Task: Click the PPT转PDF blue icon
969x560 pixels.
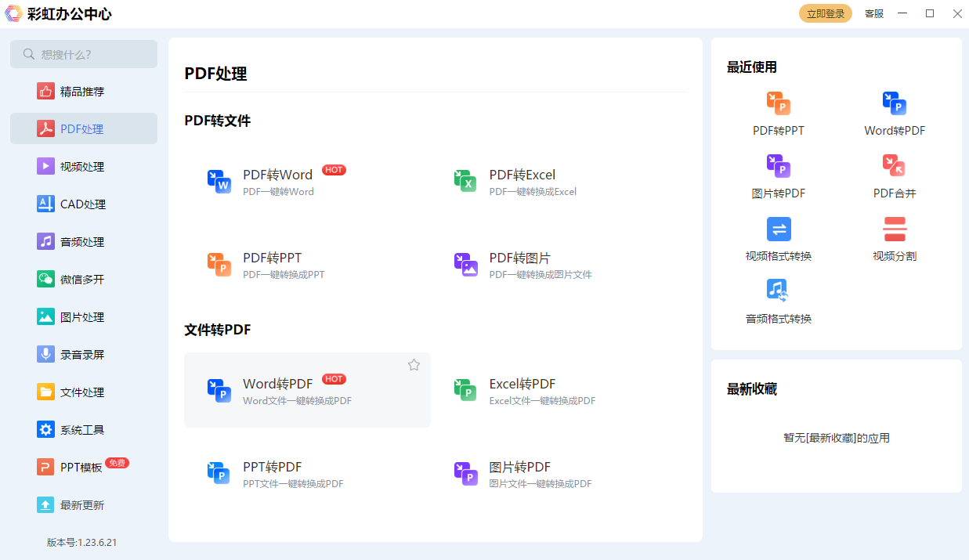Action: point(219,473)
